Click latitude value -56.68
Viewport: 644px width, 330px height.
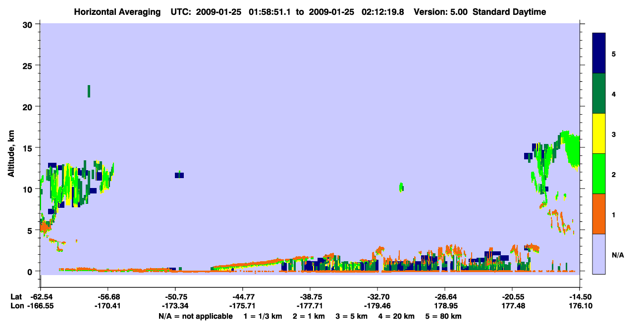(108, 297)
